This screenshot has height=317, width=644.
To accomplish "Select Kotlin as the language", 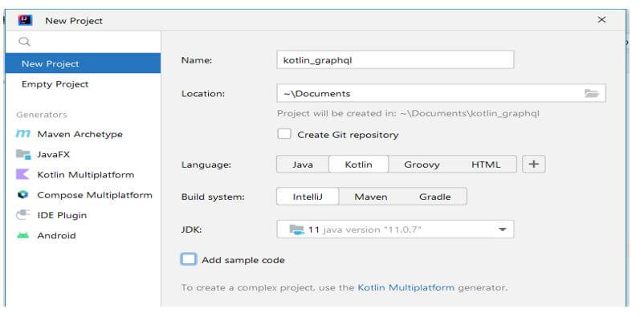I will 359,165.
